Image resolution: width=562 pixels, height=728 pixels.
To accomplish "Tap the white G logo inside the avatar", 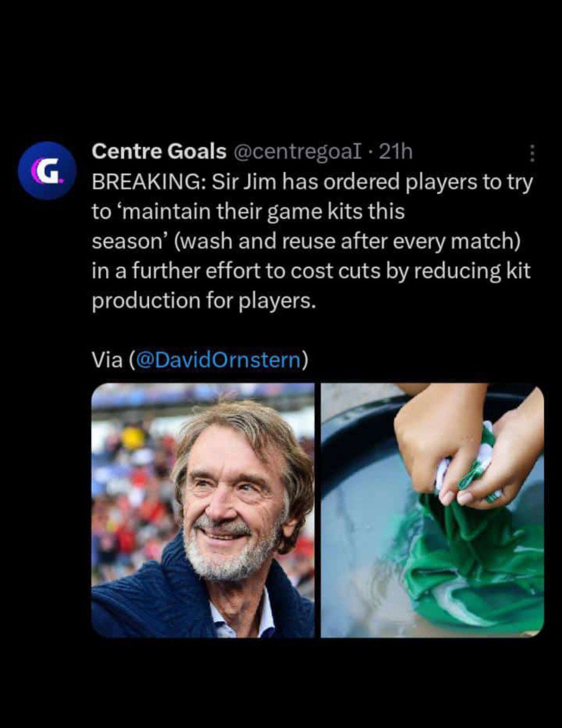I will (47, 171).
